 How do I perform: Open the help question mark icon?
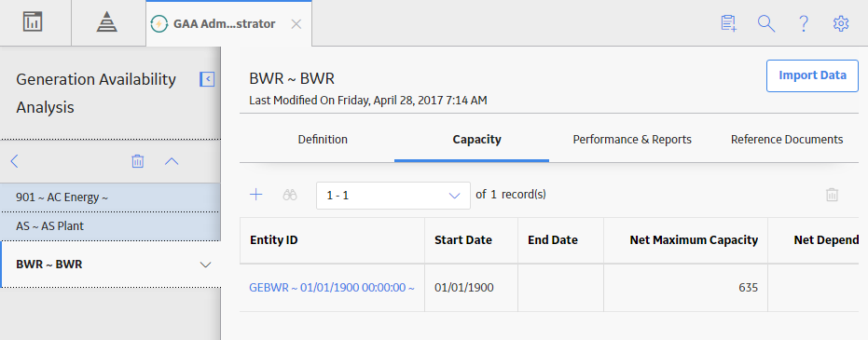point(804,24)
